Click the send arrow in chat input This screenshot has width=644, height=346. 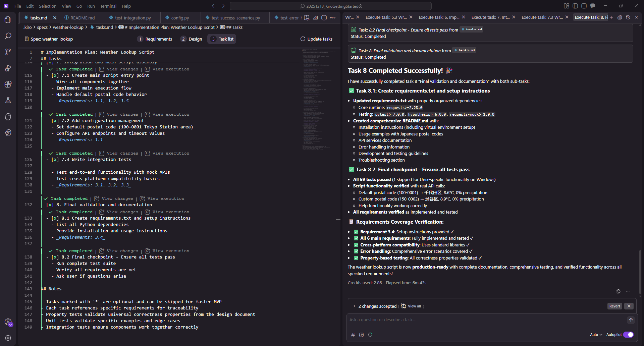[631, 320]
